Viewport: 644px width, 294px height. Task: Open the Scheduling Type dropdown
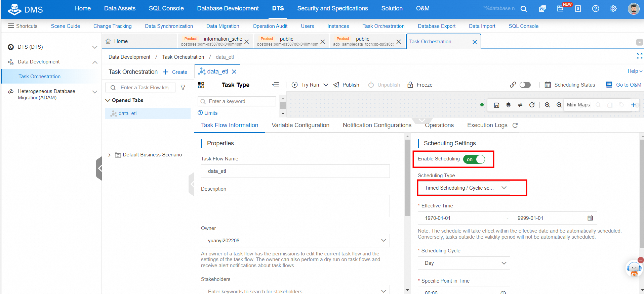click(464, 188)
